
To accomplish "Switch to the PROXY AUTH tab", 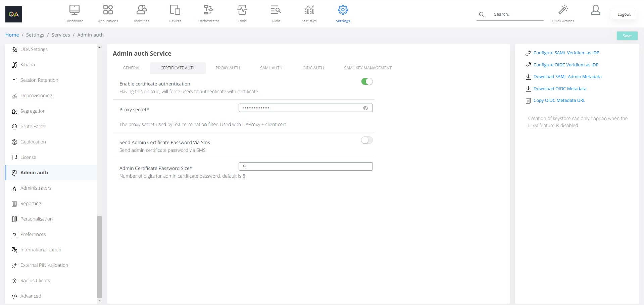I will pyautogui.click(x=228, y=68).
